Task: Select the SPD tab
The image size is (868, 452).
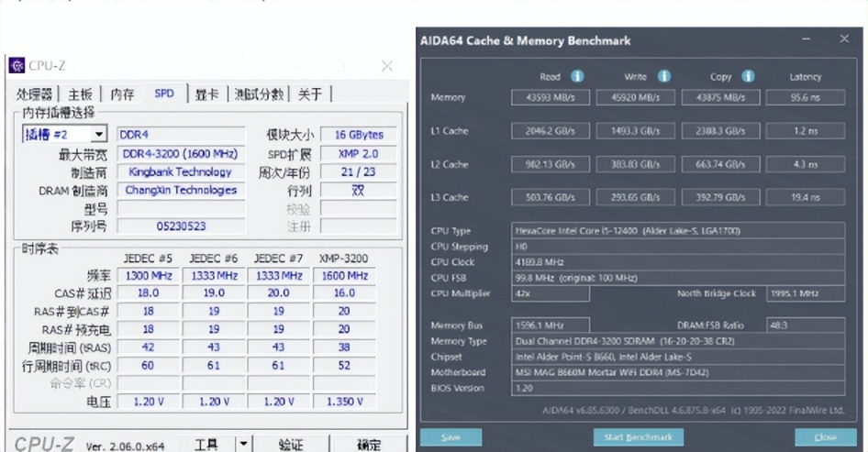Action: [x=164, y=94]
